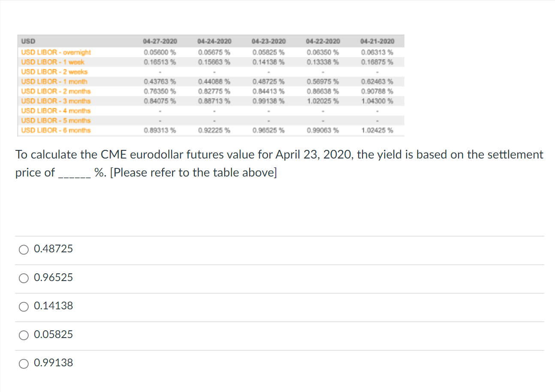This screenshot has height=392, width=555.
Task: Open the USD LIBOR - 1 month link
Action: (54, 81)
